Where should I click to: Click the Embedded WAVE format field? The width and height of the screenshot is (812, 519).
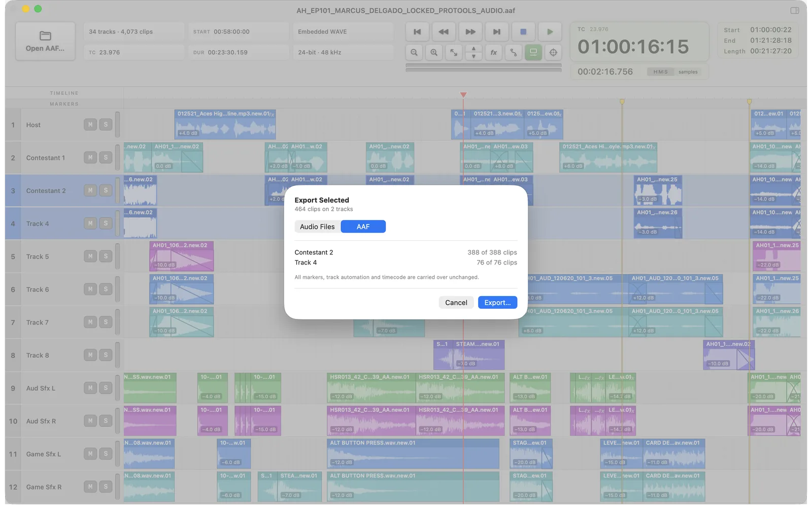point(343,31)
